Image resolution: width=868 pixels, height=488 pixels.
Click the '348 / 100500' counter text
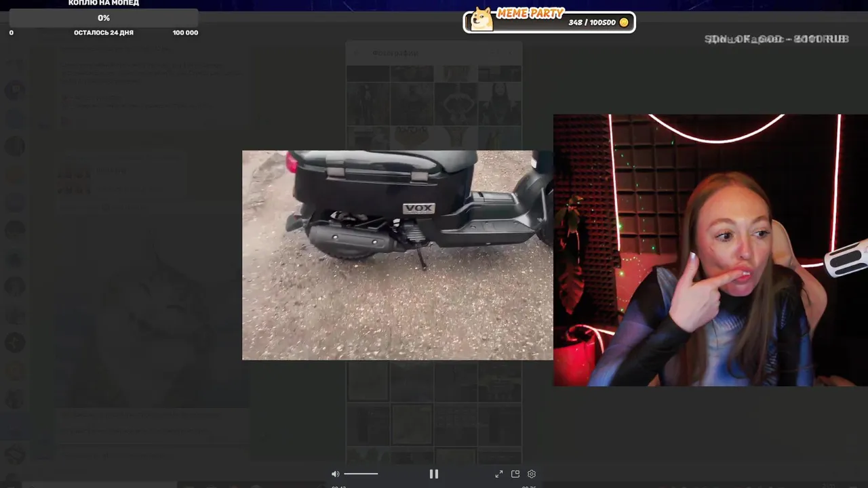[x=592, y=22]
